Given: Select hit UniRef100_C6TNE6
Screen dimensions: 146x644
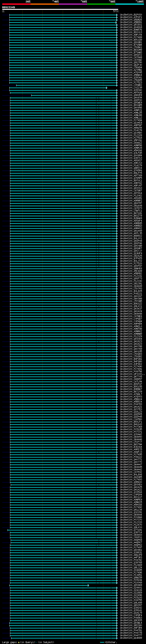Looking at the screenshot, I should coord(131,316).
